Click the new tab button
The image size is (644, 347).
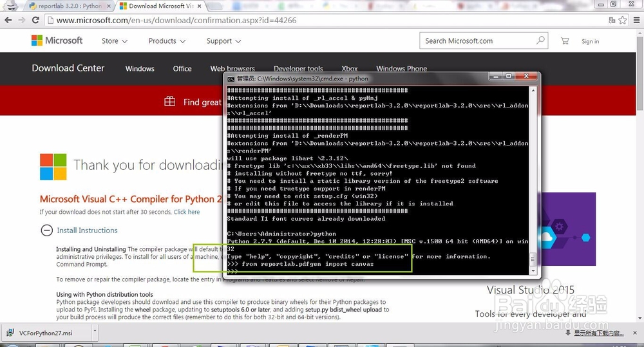(x=214, y=6)
